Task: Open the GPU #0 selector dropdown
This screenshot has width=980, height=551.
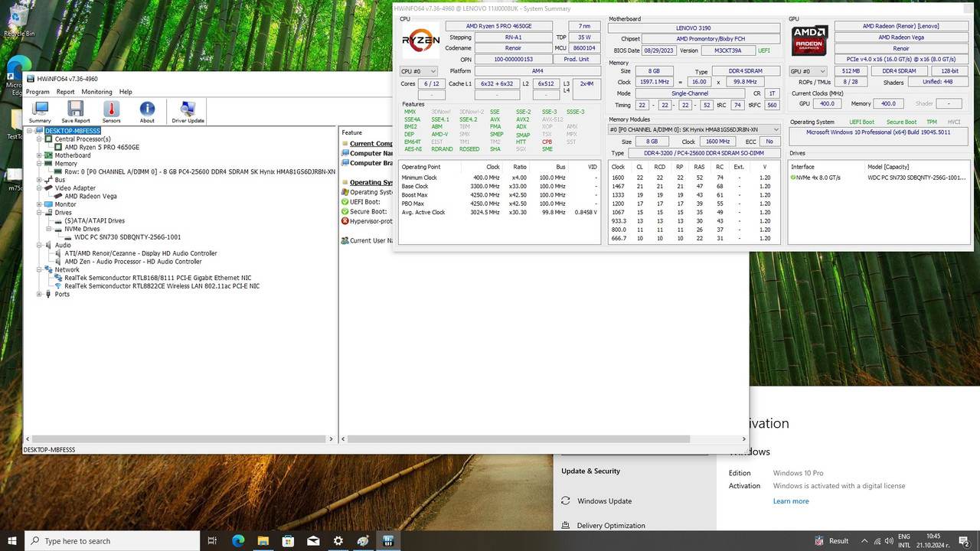Action: (x=808, y=71)
